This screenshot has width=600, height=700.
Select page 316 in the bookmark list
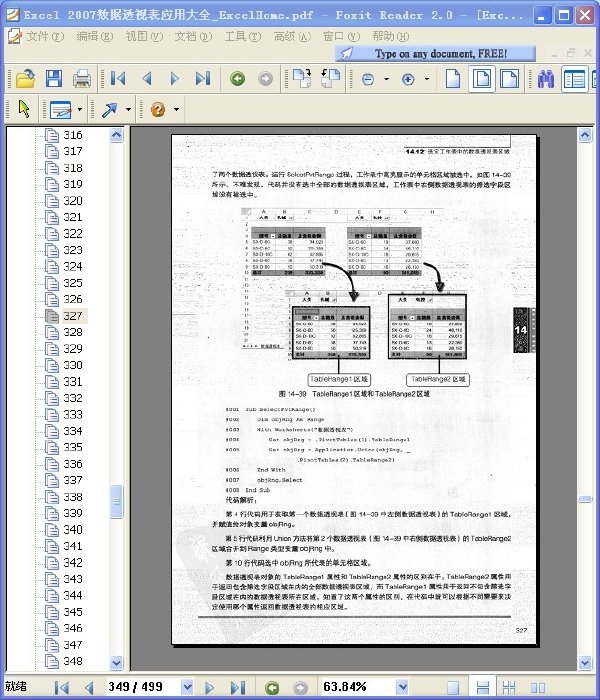(x=64, y=135)
